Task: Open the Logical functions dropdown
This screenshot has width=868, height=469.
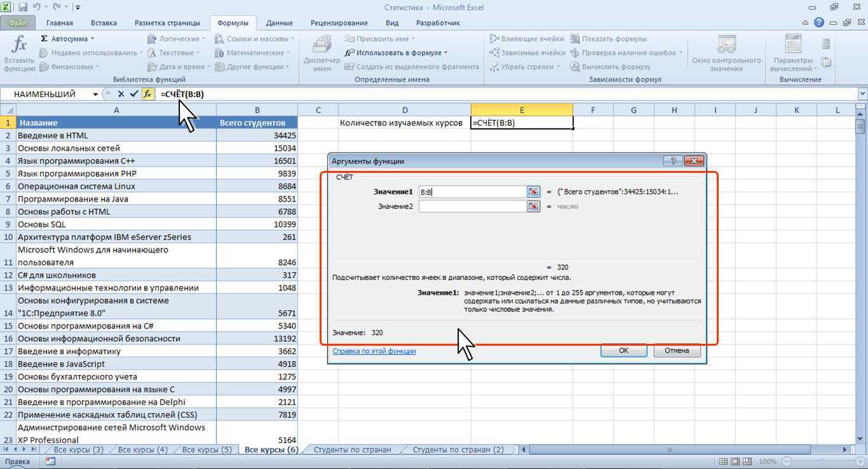Action: tap(177, 39)
